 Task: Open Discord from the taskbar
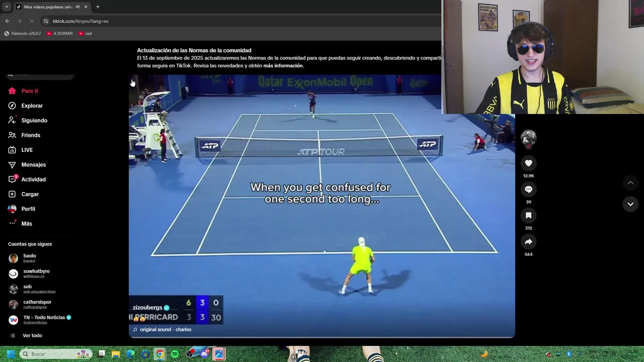(x=204, y=354)
